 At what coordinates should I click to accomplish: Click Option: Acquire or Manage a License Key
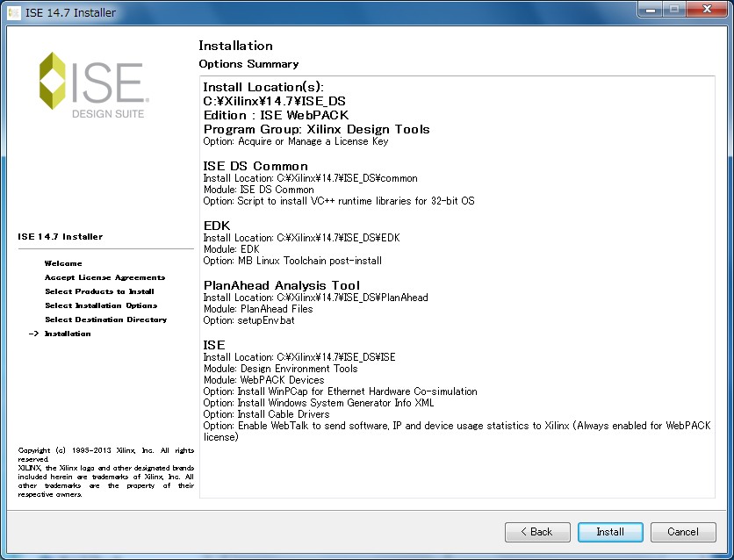[296, 141]
